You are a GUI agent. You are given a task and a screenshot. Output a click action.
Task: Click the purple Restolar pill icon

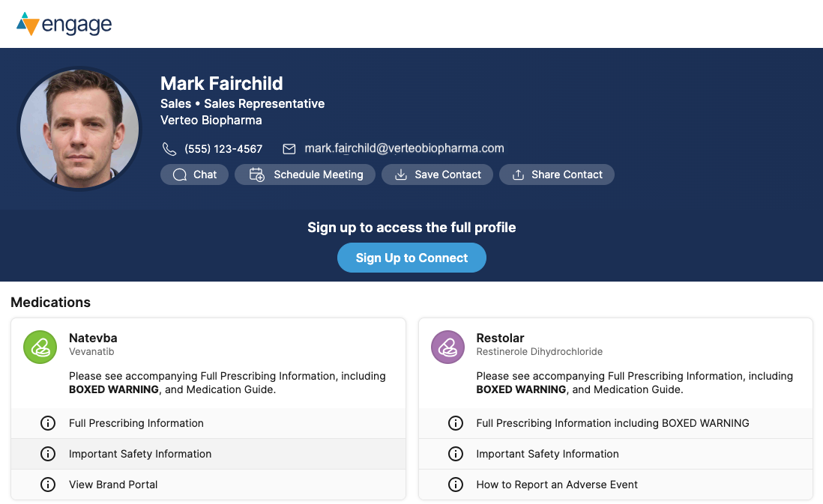448,347
